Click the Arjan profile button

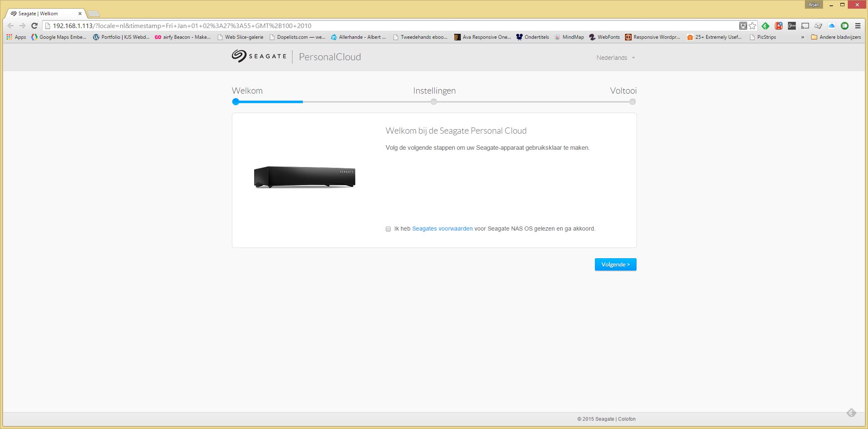click(814, 5)
